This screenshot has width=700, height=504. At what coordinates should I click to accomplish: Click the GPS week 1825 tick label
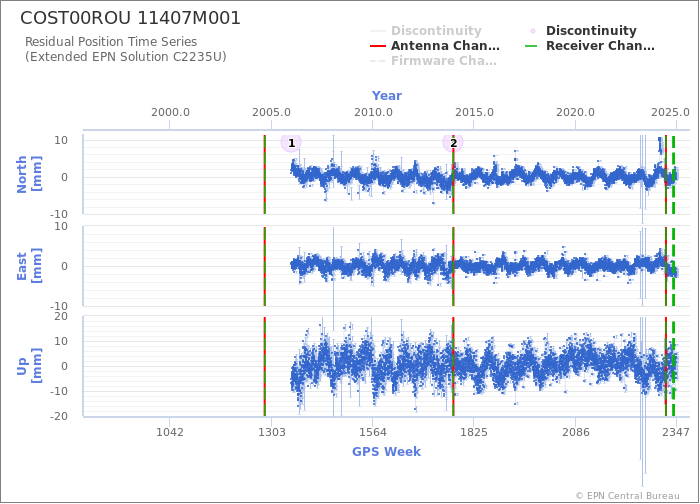coord(474,432)
